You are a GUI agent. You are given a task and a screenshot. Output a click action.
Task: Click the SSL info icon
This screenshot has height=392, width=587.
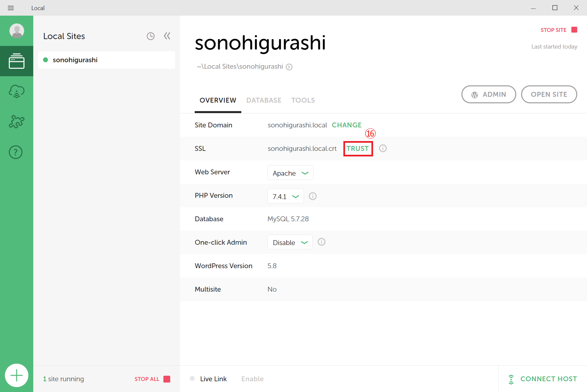[383, 149]
